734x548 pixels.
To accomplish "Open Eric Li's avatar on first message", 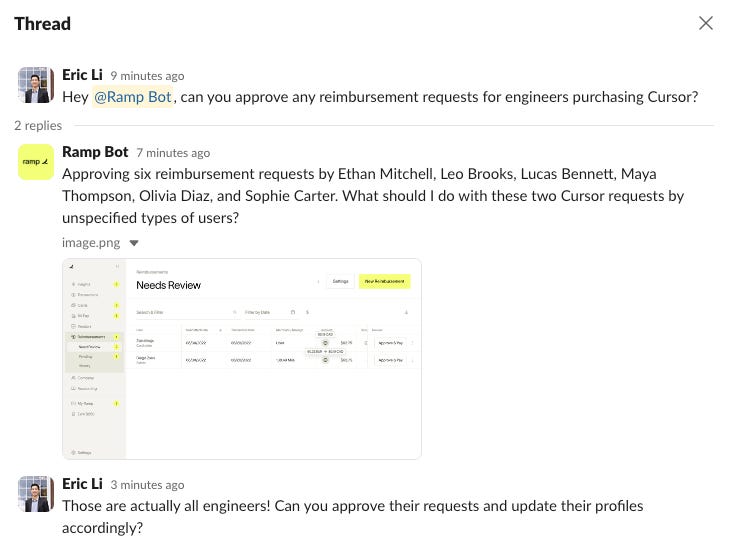I will [x=36, y=85].
